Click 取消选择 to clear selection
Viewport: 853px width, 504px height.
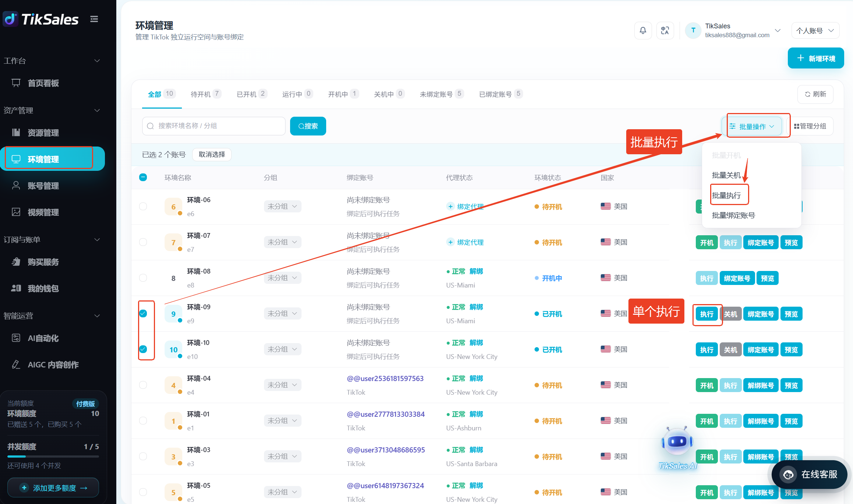(x=212, y=155)
